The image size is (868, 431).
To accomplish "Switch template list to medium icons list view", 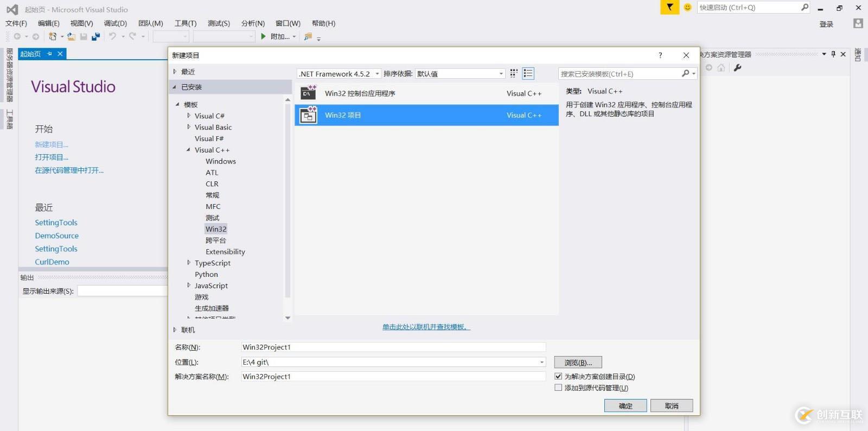I will [528, 73].
